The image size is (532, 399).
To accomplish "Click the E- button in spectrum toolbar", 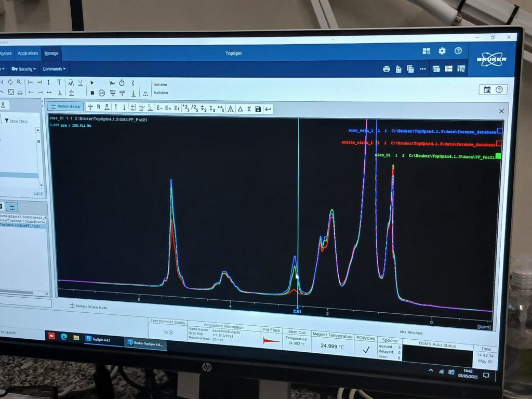I will [159, 108].
